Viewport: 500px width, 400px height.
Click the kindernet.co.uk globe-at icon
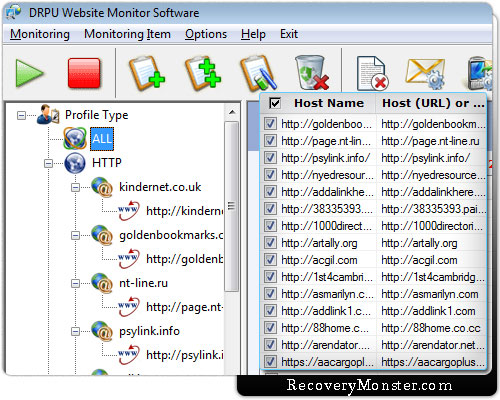click(102, 187)
